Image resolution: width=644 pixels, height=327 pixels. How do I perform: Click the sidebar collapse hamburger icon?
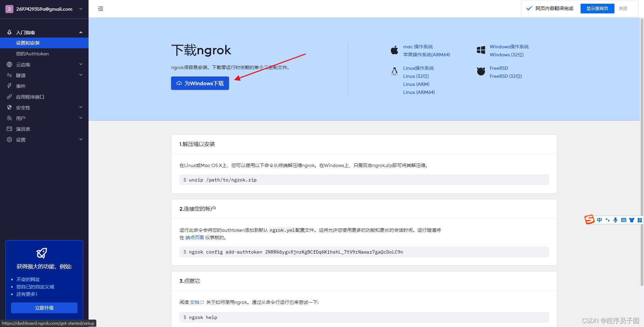click(x=101, y=9)
